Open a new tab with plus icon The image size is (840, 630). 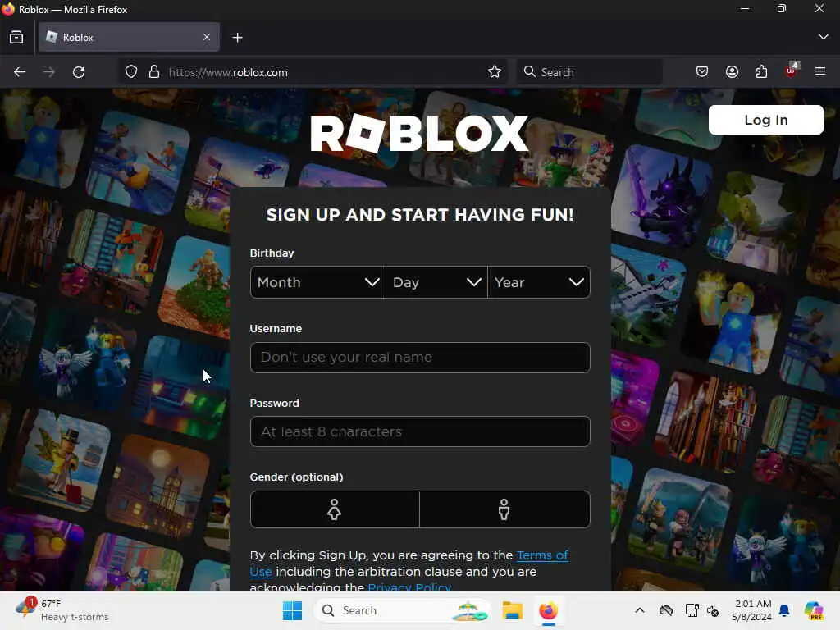(x=237, y=38)
